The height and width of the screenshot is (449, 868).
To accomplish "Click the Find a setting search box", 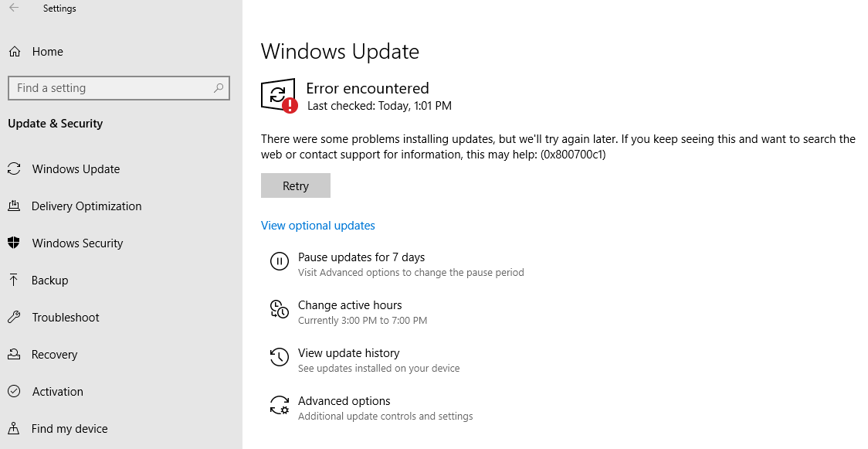I will pos(119,87).
